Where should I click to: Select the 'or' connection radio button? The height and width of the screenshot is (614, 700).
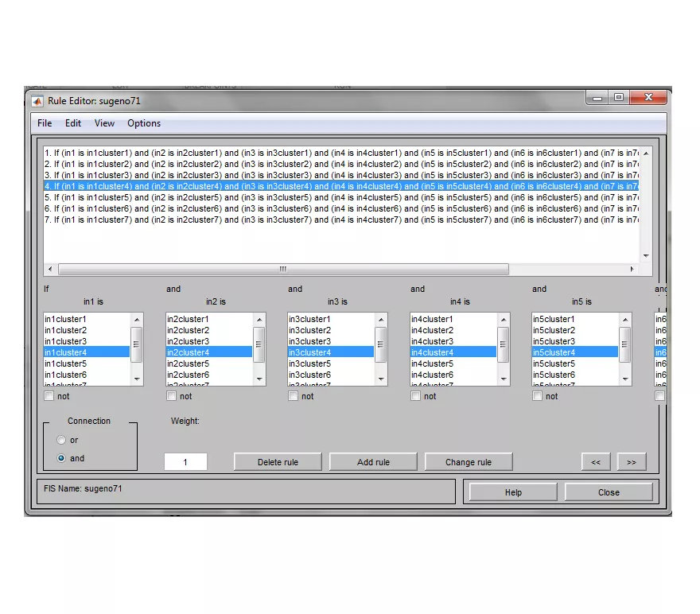coord(61,440)
